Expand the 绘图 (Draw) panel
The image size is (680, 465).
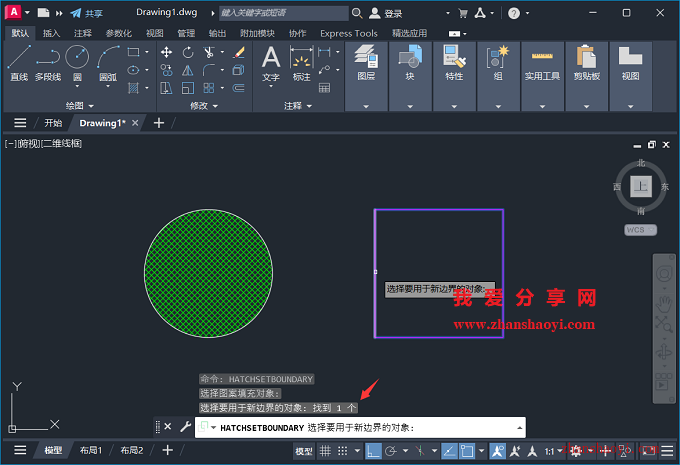point(80,105)
